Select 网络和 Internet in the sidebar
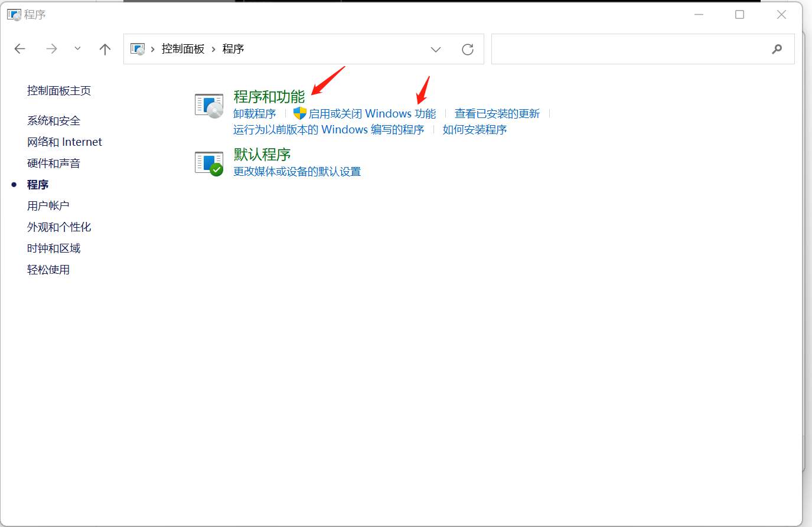This screenshot has width=812, height=527. (x=64, y=142)
